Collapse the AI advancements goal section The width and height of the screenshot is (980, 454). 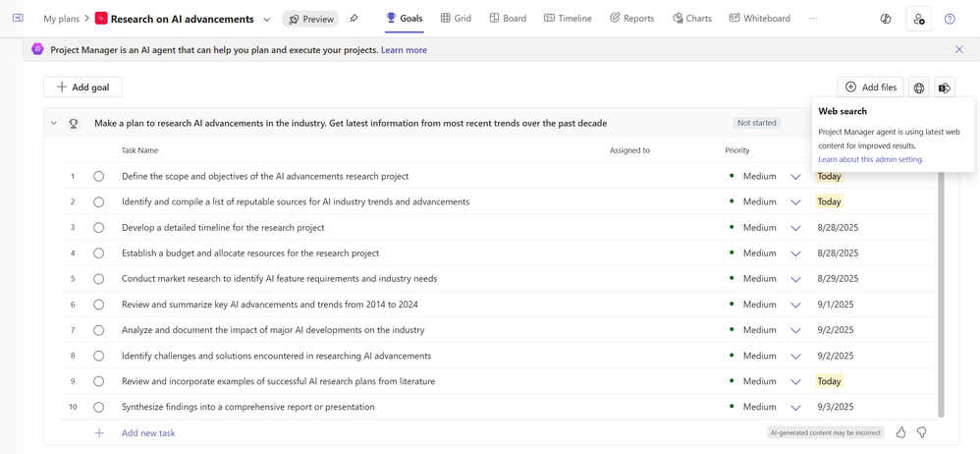[x=54, y=124]
